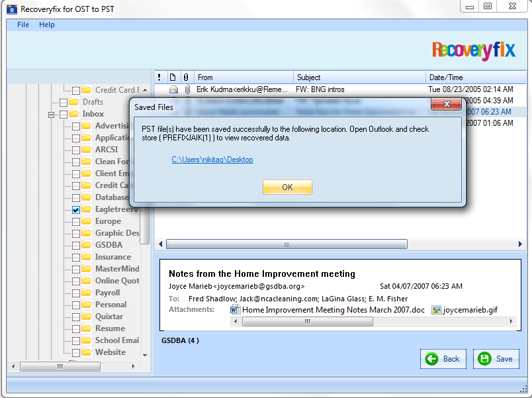Click folder tree scroll up arrow

click(x=145, y=90)
